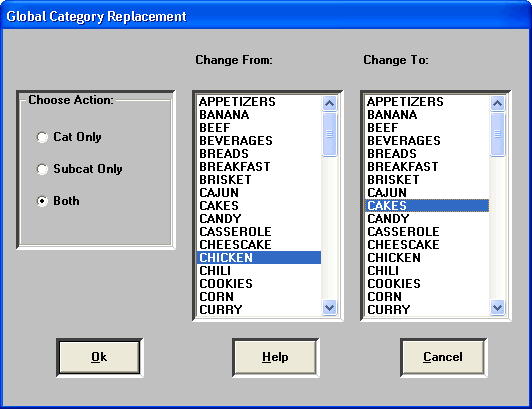Open Help for category replacement
Viewport: 532px width, 409px height.
(276, 357)
